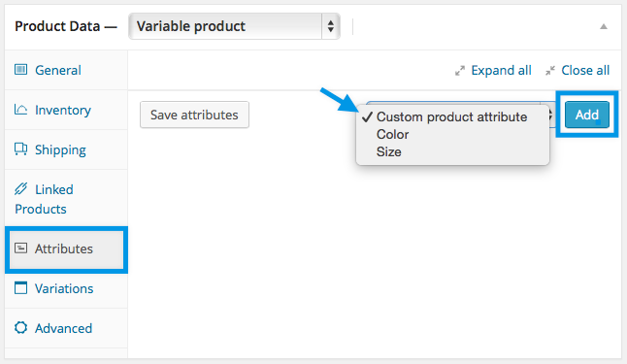Image resolution: width=627 pixels, height=364 pixels.
Task: Open the Variable product type dropdown
Action: (x=234, y=26)
